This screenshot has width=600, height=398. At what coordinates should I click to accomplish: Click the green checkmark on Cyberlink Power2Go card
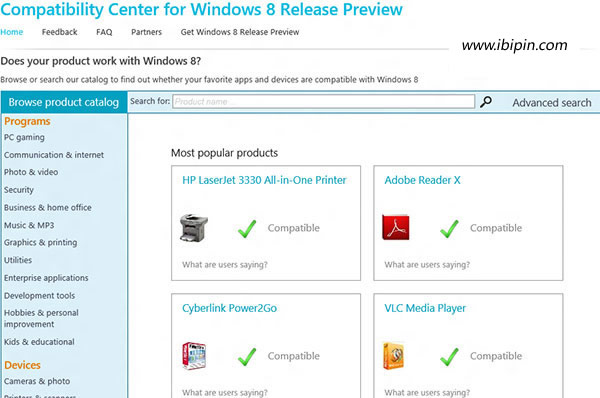(247, 356)
